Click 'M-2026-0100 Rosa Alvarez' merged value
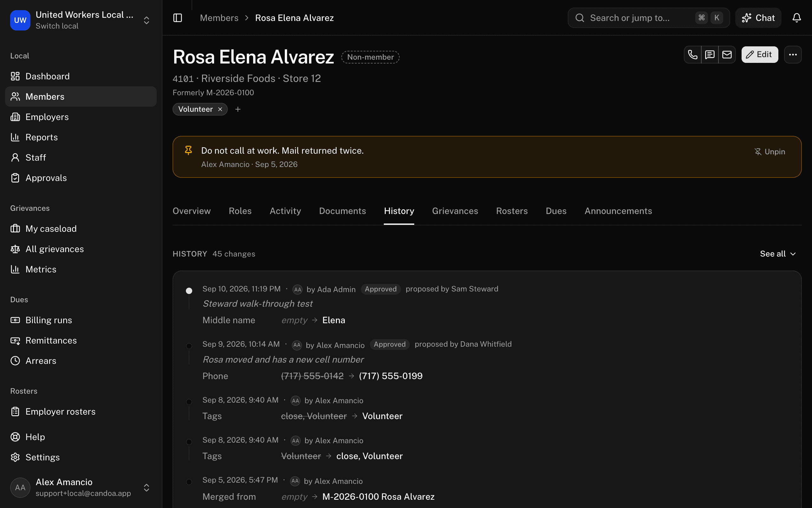Screen dimensions: 812x508 (378, 497)
